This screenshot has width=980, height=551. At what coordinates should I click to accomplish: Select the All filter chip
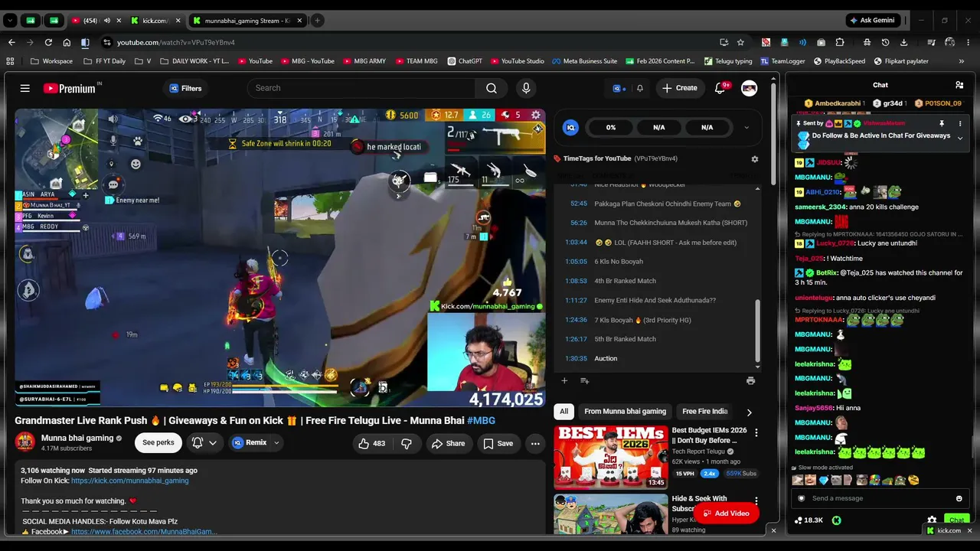pos(564,411)
